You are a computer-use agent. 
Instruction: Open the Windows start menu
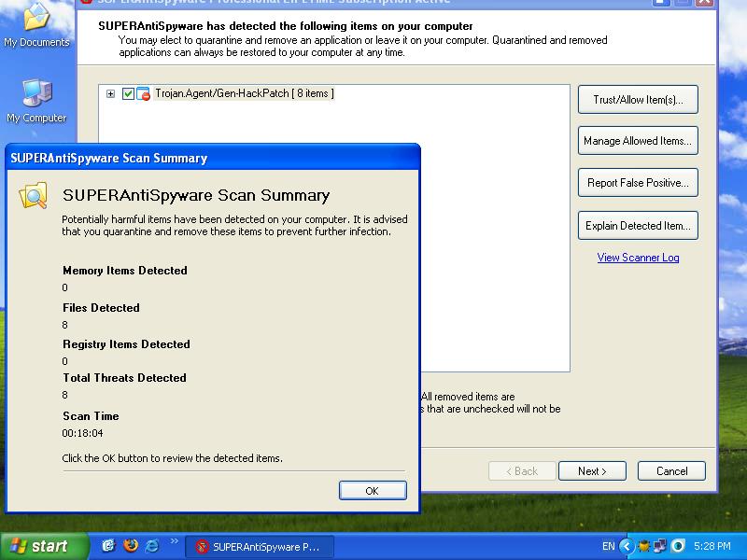tap(44, 546)
